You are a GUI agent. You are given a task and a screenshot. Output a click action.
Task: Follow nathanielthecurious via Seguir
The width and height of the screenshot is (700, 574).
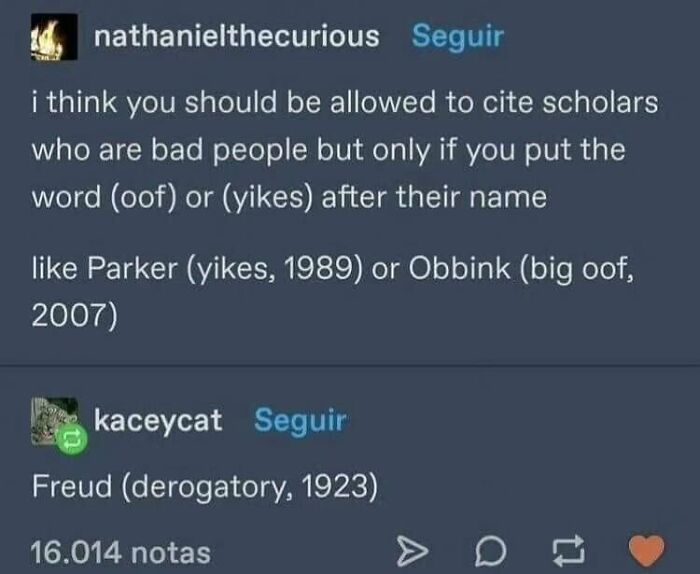458,36
